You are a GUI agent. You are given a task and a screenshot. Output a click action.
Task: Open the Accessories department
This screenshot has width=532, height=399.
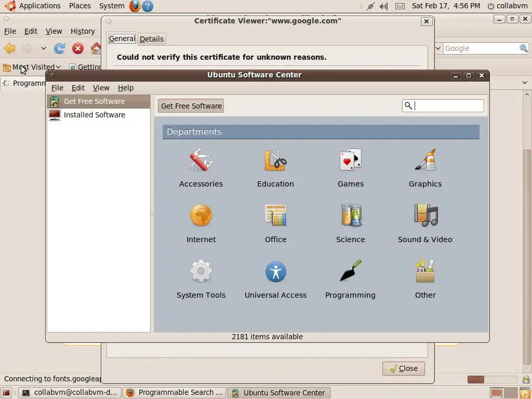pyautogui.click(x=201, y=168)
